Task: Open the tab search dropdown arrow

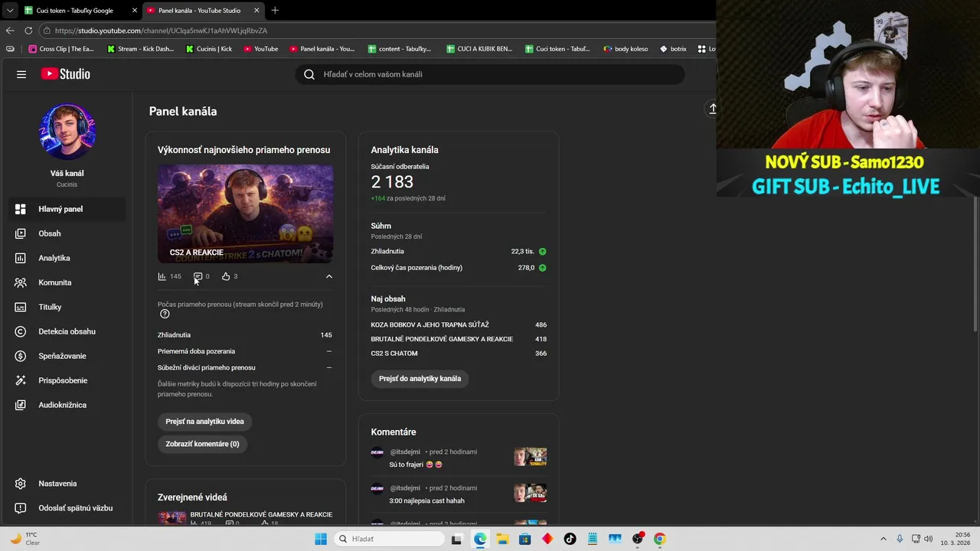Action: (9, 11)
